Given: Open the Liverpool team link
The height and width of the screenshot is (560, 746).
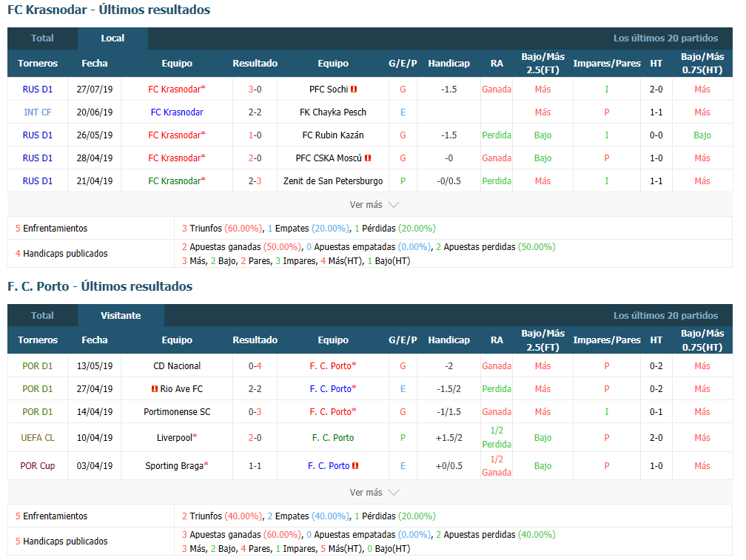Looking at the screenshot, I should (175, 438).
